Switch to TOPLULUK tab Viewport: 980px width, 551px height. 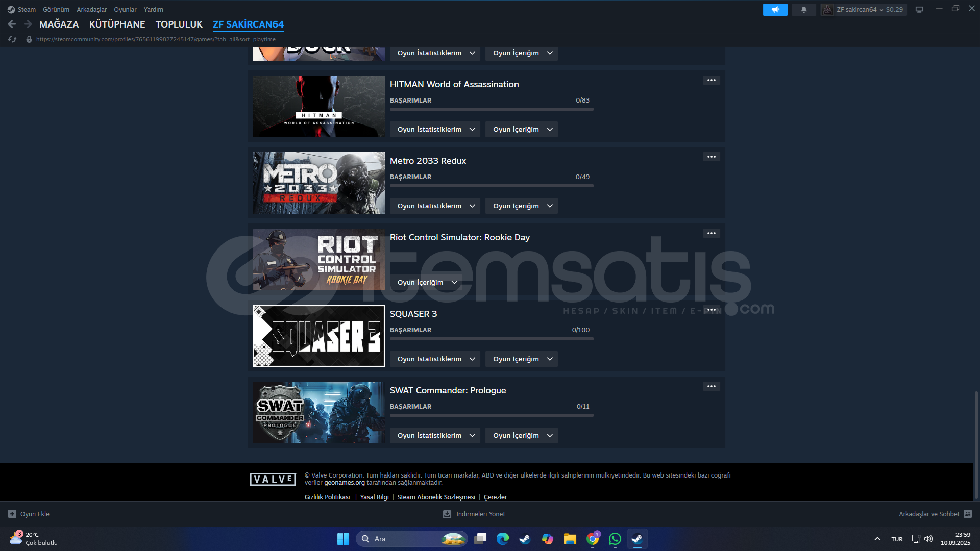point(179,24)
